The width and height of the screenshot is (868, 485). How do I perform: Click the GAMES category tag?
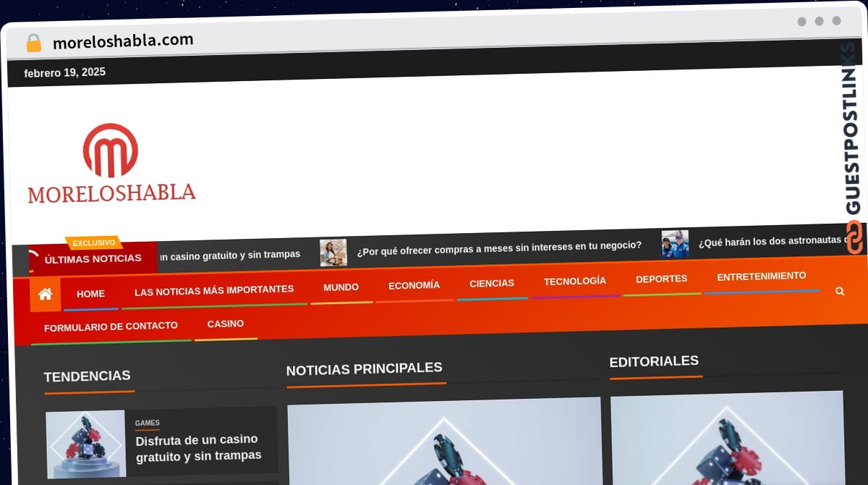point(148,423)
